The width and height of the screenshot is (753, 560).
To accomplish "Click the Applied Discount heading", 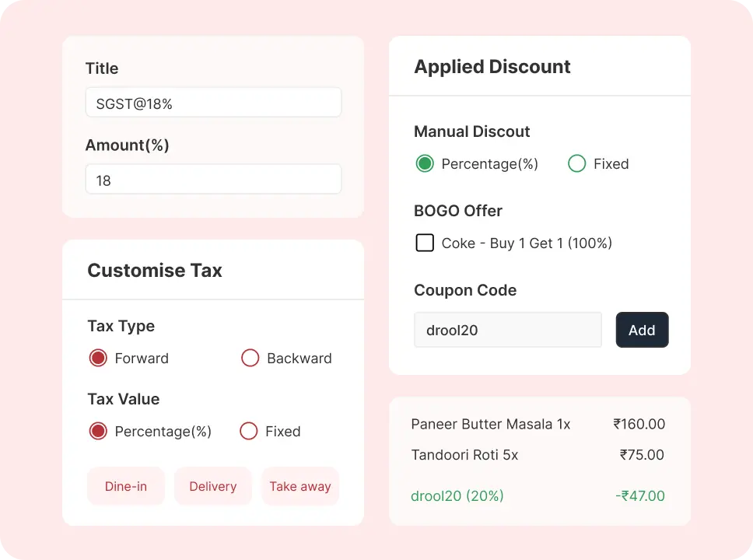I will (492, 67).
